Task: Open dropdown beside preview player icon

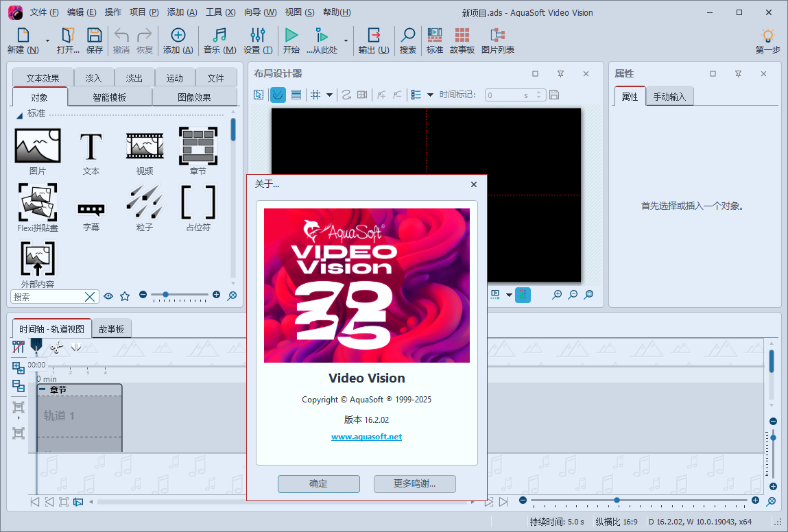Action: tap(509, 295)
